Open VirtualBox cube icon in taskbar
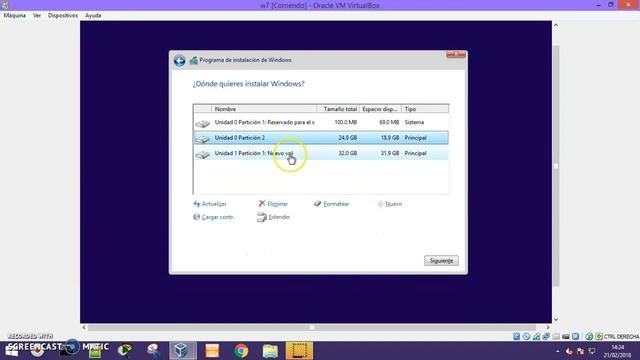 coord(181,351)
